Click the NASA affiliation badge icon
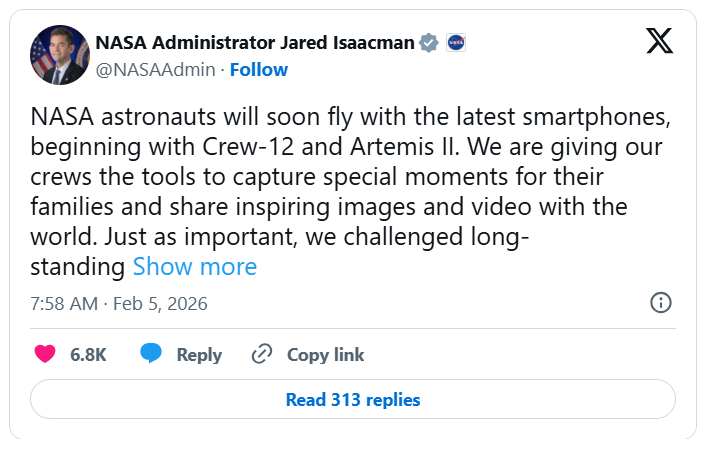Screen dimensions: 704x450 456,43
